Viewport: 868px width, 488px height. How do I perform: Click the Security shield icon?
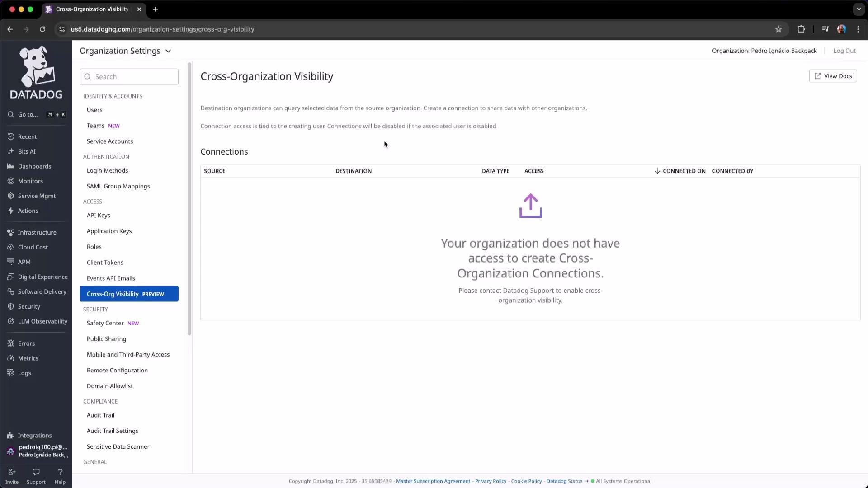11,306
